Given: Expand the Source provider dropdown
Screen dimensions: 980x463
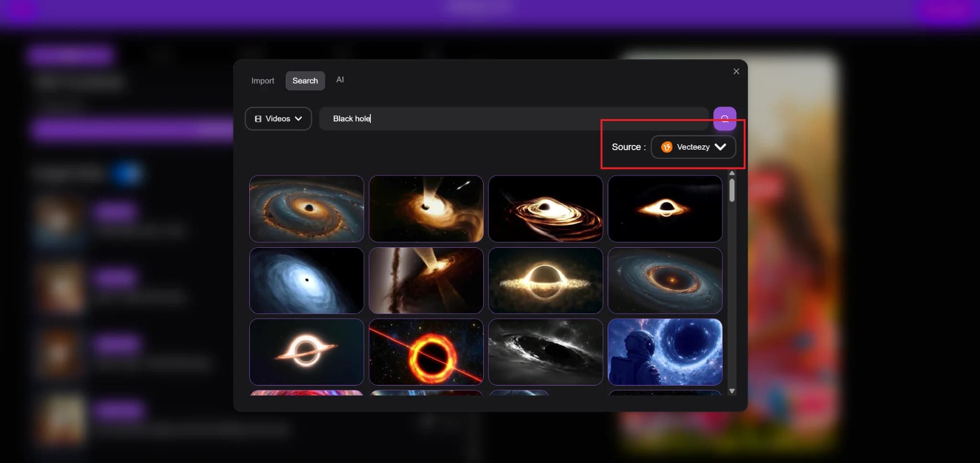Looking at the screenshot, I should 693,147.
